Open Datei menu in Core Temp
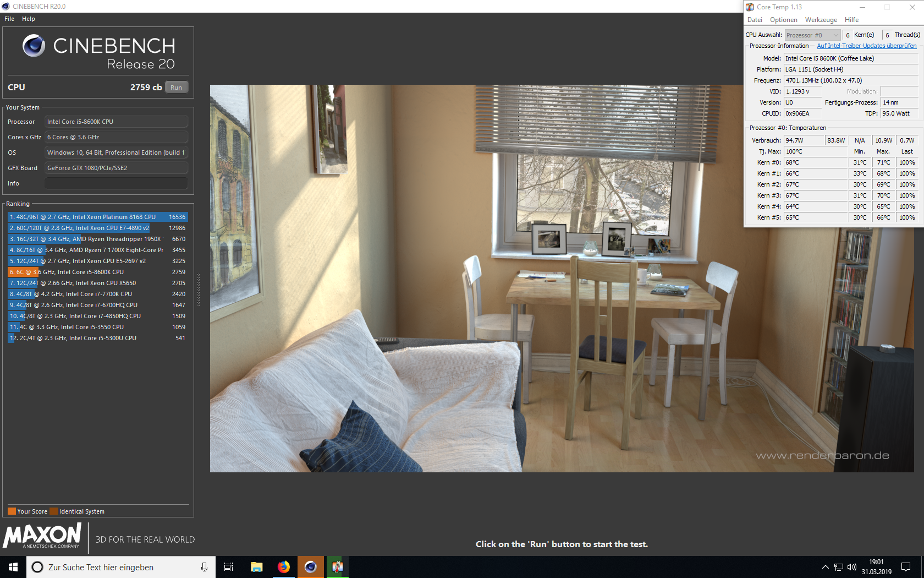The height and width of the screenshot is (578, 924). coord(755,20)
